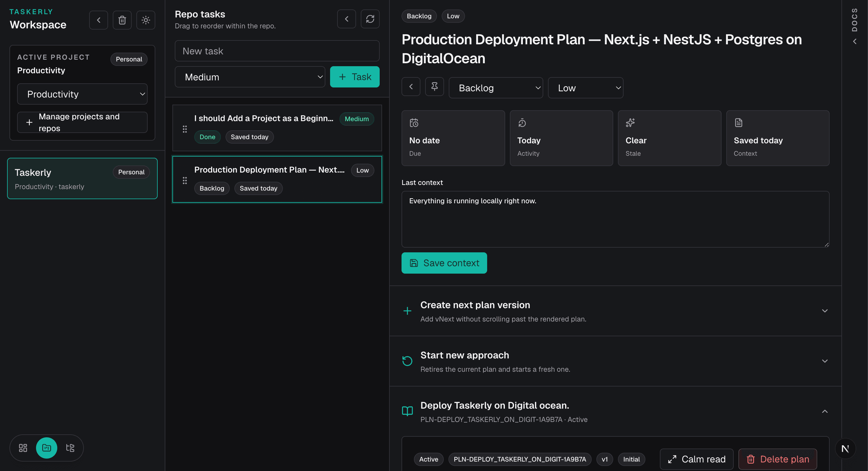Click the New task input field
The width and height of the screenshot is (868, 471).
(277, 51)
